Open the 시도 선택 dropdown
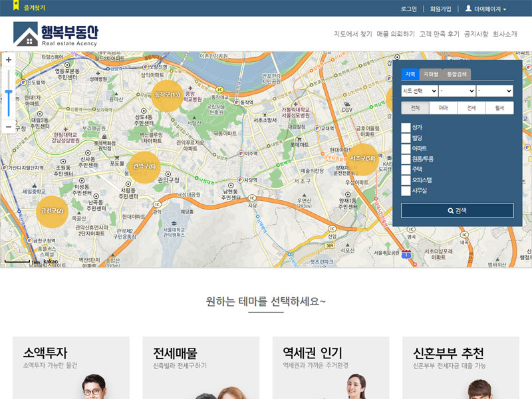Screen dimensions: 532x399 419,91
